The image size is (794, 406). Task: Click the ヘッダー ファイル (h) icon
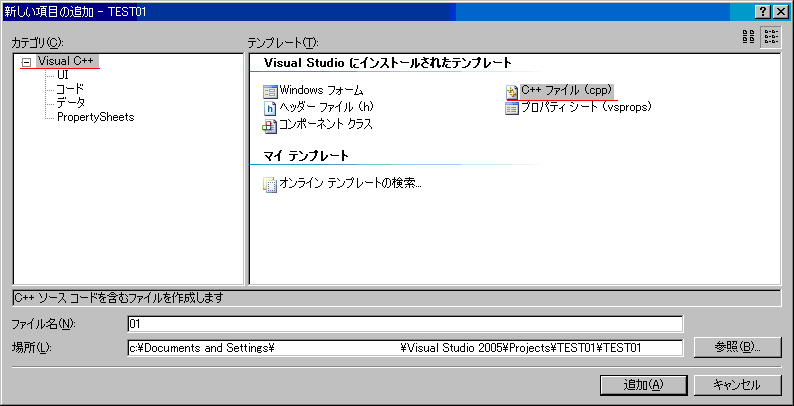[270, 108]
